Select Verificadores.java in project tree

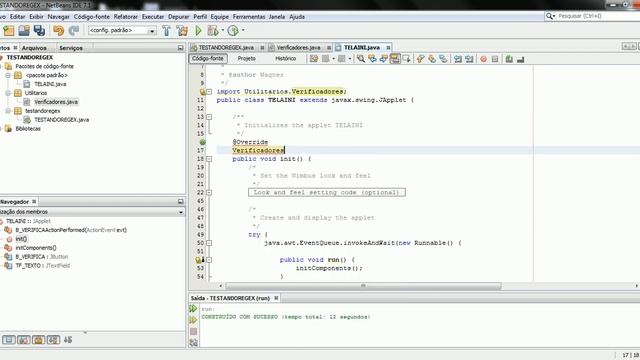point(56,102)
